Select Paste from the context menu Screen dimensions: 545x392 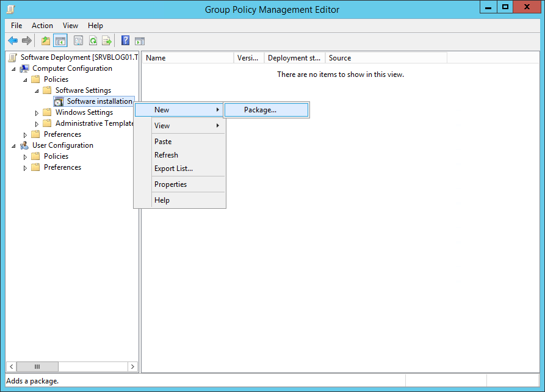(x=164, y=141)
